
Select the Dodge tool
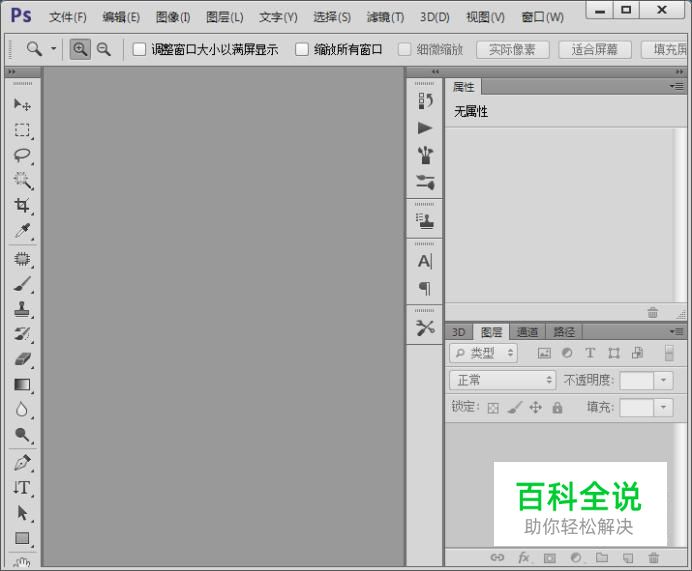22,435
